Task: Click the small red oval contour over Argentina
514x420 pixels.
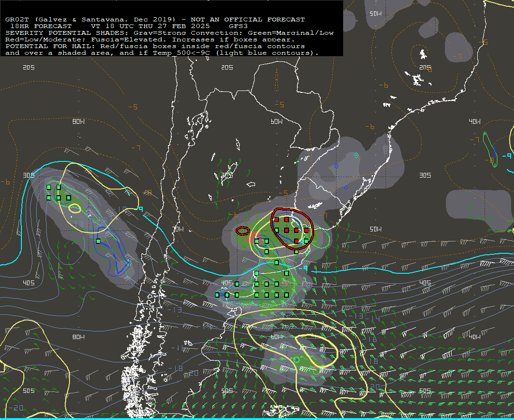Action: (242, 231)
